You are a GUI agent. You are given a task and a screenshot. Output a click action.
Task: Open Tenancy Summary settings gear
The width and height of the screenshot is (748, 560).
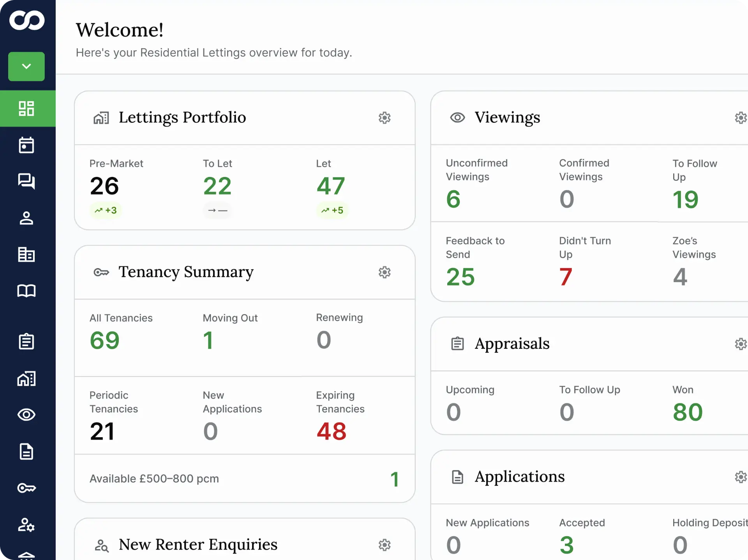coord(385,272)
